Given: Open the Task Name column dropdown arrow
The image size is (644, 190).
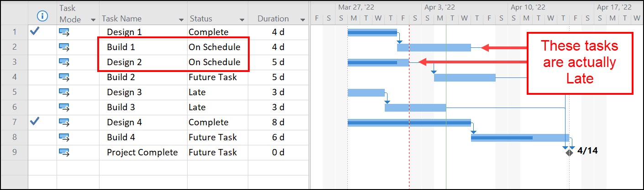Looking at the screenshot, I should [181, 20].
